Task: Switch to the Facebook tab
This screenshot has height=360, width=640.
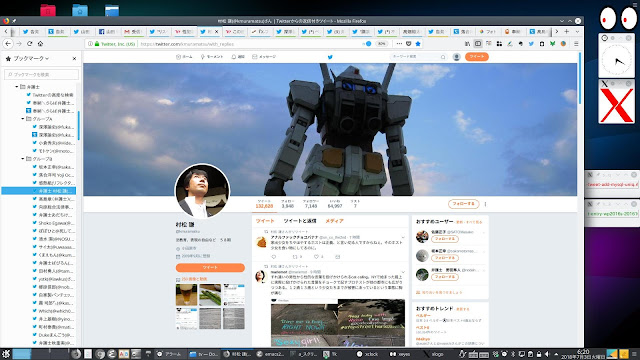Action: (107, 31)
